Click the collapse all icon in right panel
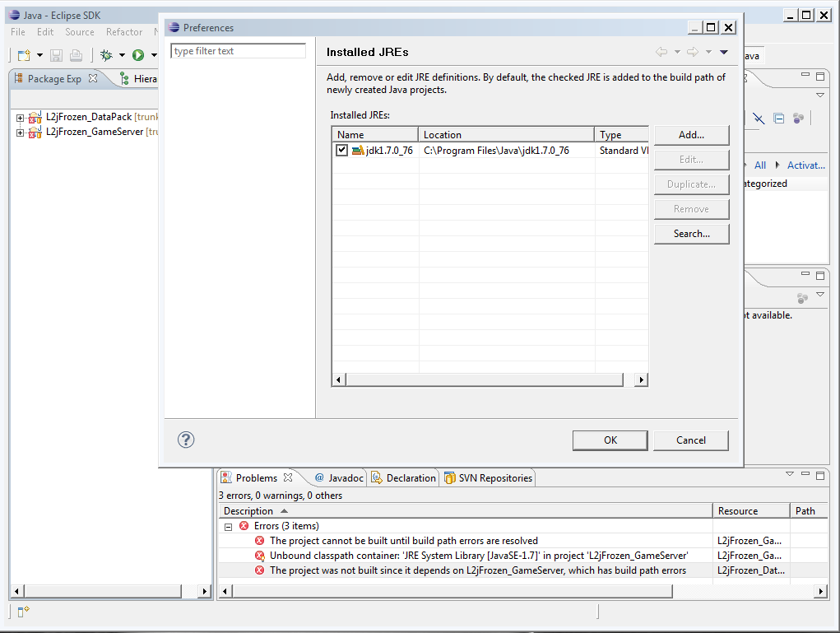Image resolution: width=840 pixels, height=633 pixels. 779,119
